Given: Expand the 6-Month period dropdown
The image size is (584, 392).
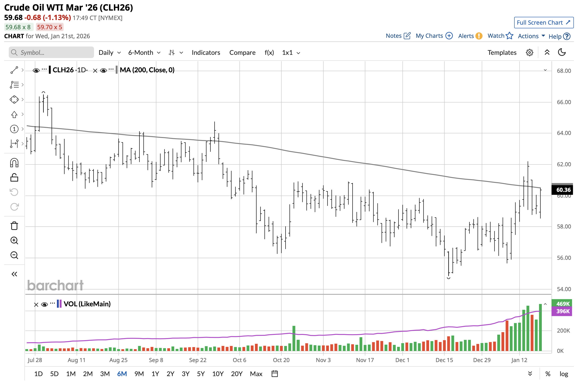Looking at the screenshot, I should (x=144, y=53).
